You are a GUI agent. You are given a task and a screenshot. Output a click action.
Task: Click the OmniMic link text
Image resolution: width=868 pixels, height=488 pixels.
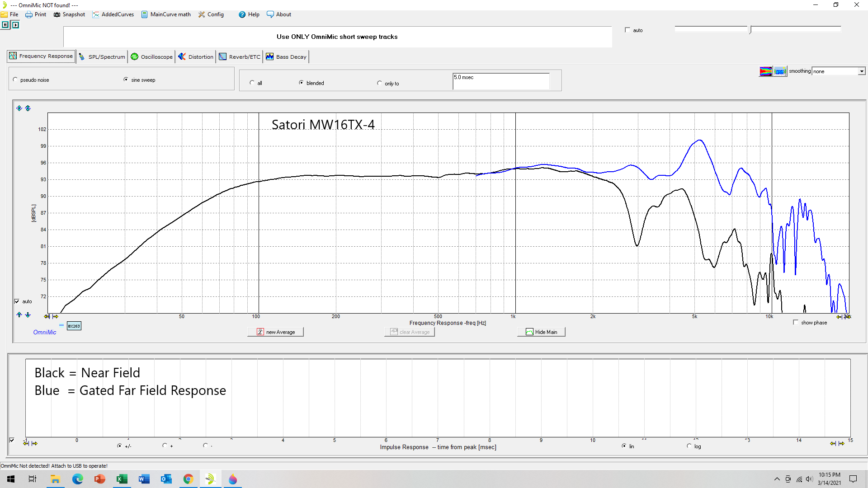pos(45,332)
